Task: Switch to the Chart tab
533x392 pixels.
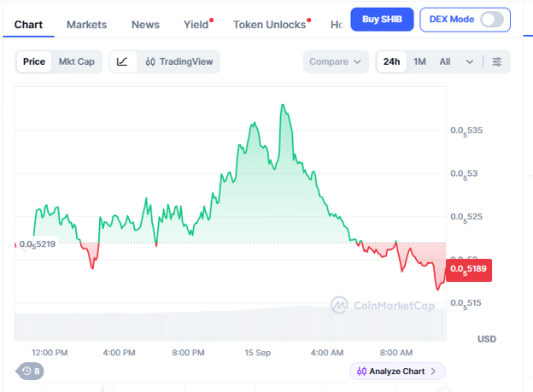Action: click(28, 25)
